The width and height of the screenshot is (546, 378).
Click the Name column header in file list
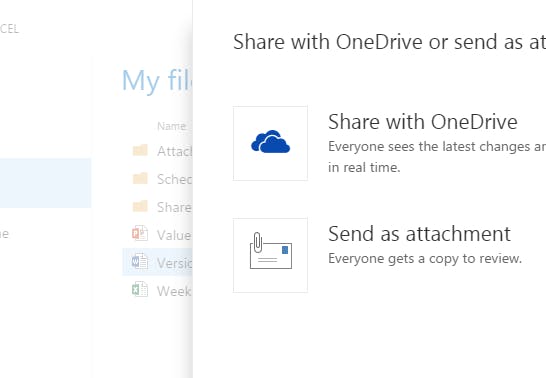click(x=171, y=126)
